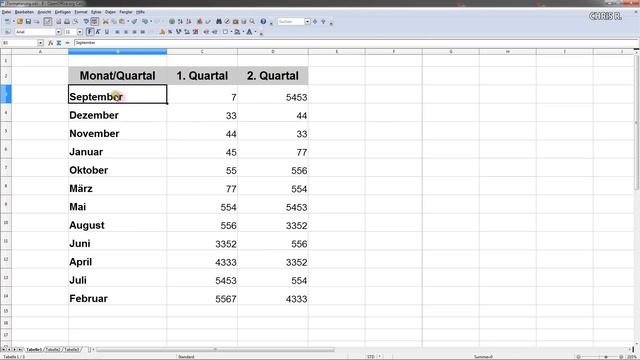This screenshot has width=640, height=360.
Task: Export directly as PDF icon
Action: [x=58, y=21]
